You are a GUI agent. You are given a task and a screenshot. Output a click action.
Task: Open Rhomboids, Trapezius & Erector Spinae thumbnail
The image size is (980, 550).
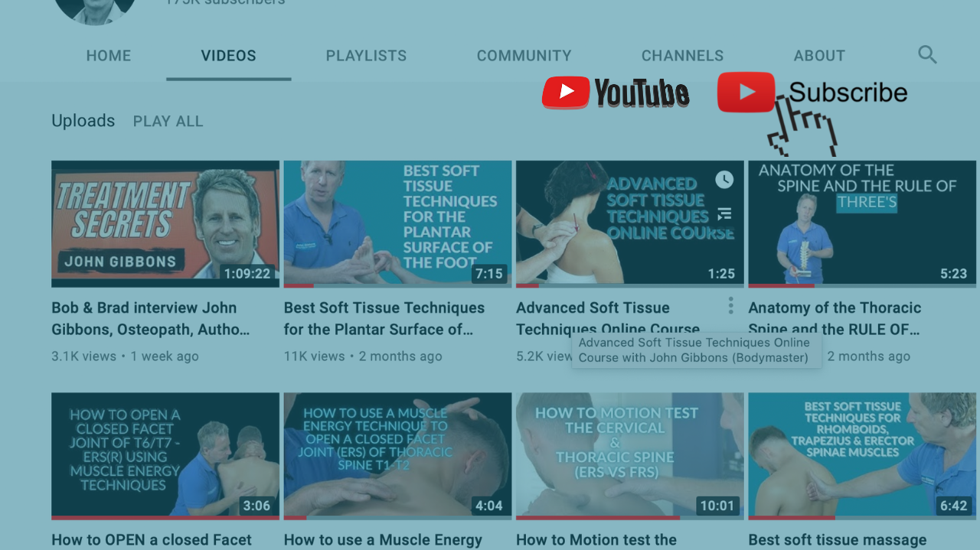[862, 456]
